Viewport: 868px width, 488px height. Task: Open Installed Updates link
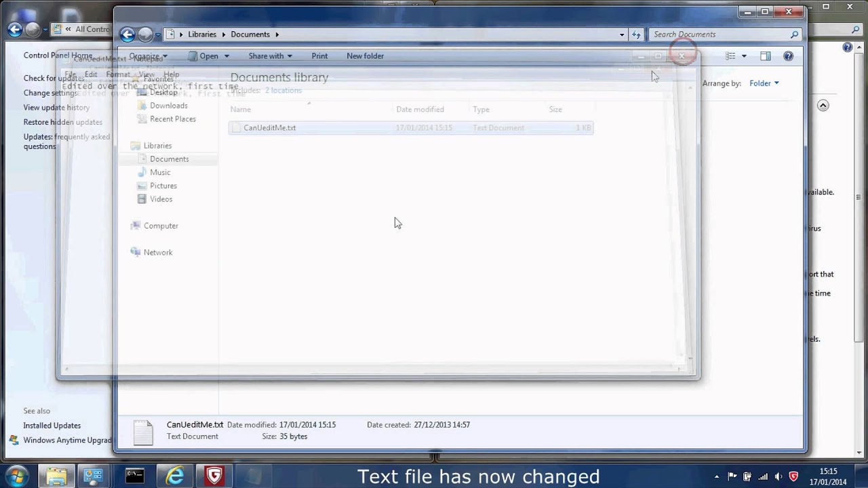pyautogui.click(x=52, y=426)
